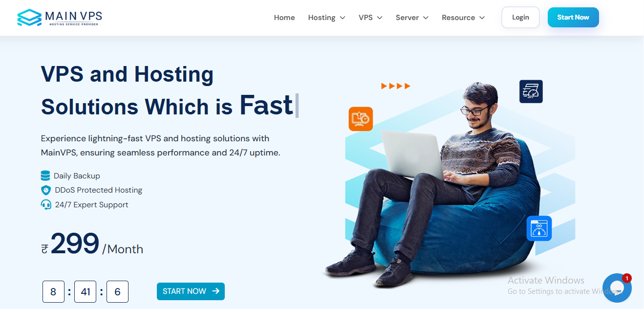This screenshot has height=309, width=644.
Task: Open the chat bubble widget
Action: pos(617,287)
